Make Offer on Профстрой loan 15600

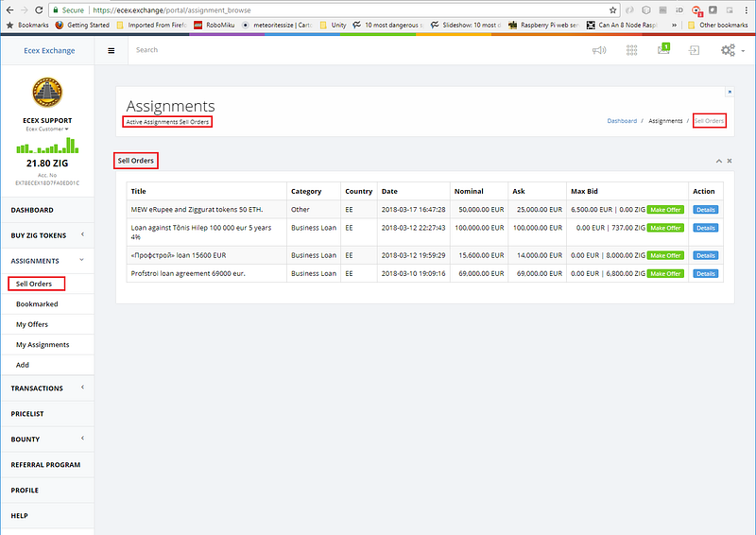665,255
